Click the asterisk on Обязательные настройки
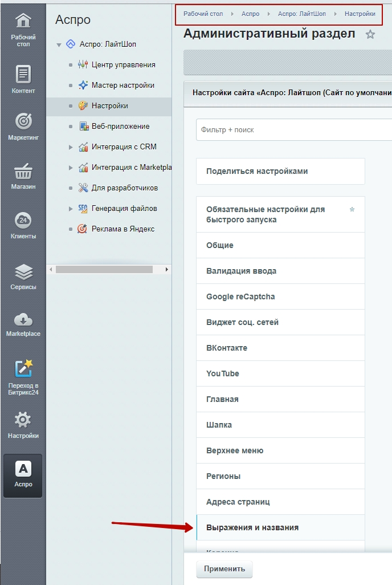 point(352,209)
